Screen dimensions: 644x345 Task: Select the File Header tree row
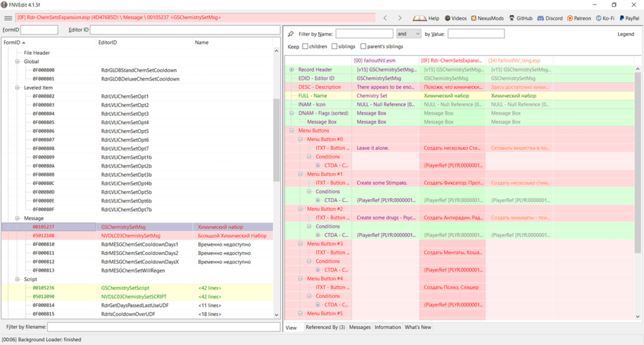pos(37,53)
